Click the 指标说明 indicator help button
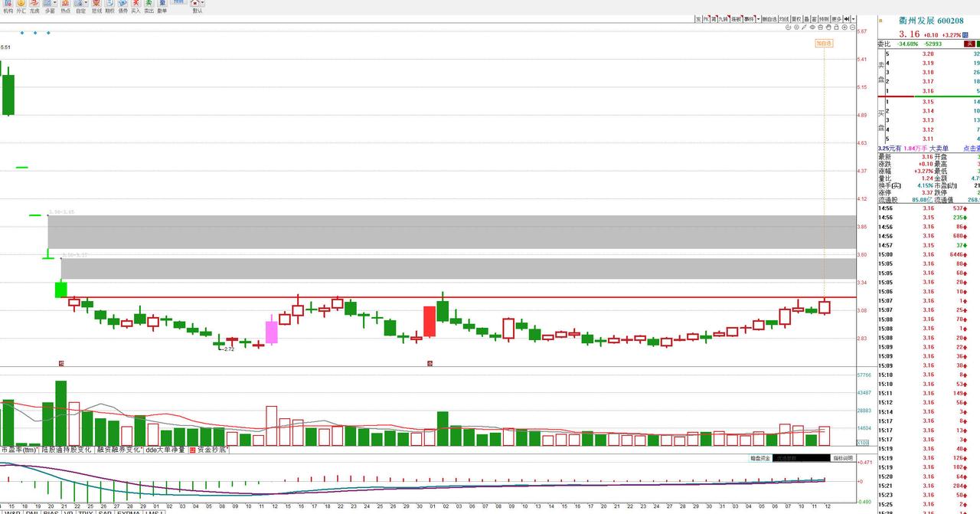 pyautogui.click(x=842, y=458)
